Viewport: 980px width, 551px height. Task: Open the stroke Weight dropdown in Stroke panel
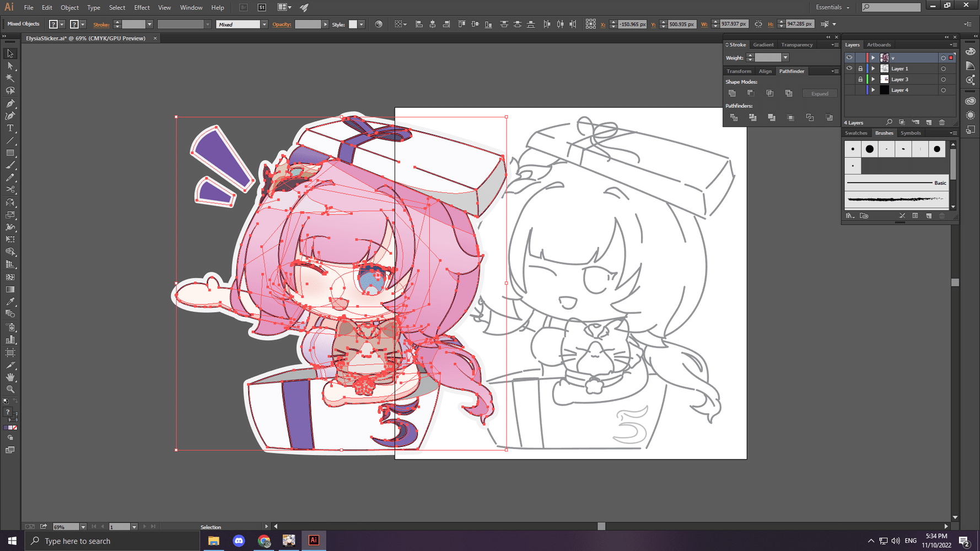pyautogui.click(x=785, y=58)
